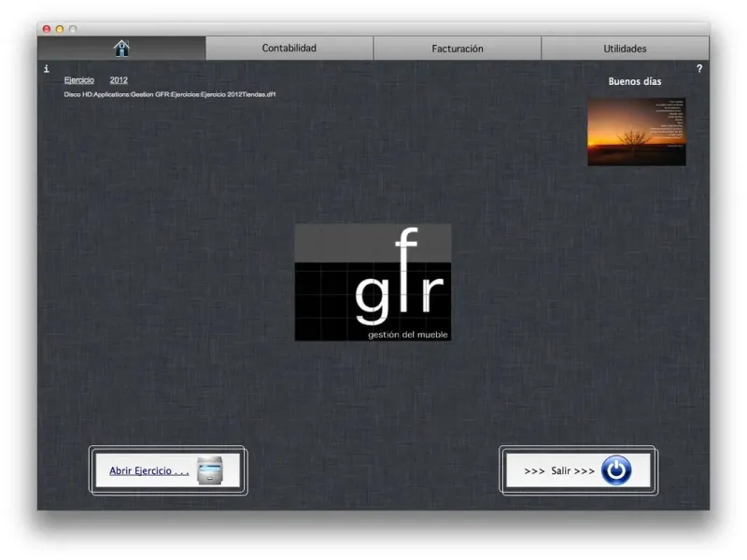
Task: Switch to the Contabilidad tab
Action: tap(289, 49)
